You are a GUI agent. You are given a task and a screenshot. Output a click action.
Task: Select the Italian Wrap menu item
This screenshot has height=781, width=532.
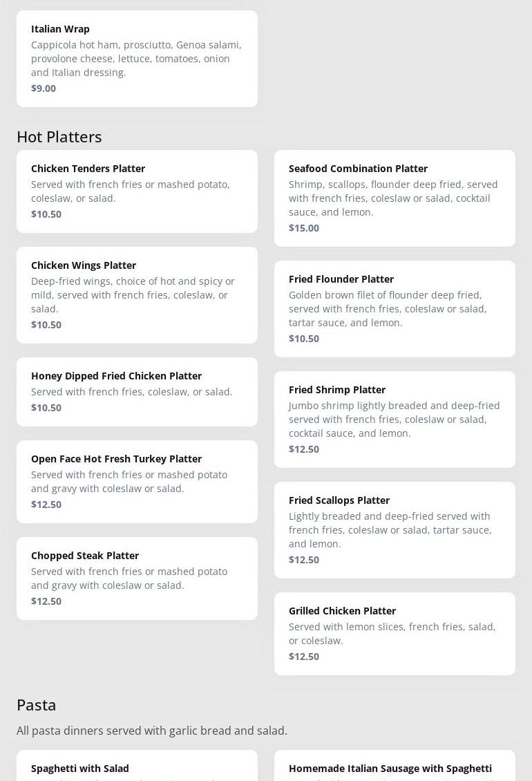tap(137, 58)
